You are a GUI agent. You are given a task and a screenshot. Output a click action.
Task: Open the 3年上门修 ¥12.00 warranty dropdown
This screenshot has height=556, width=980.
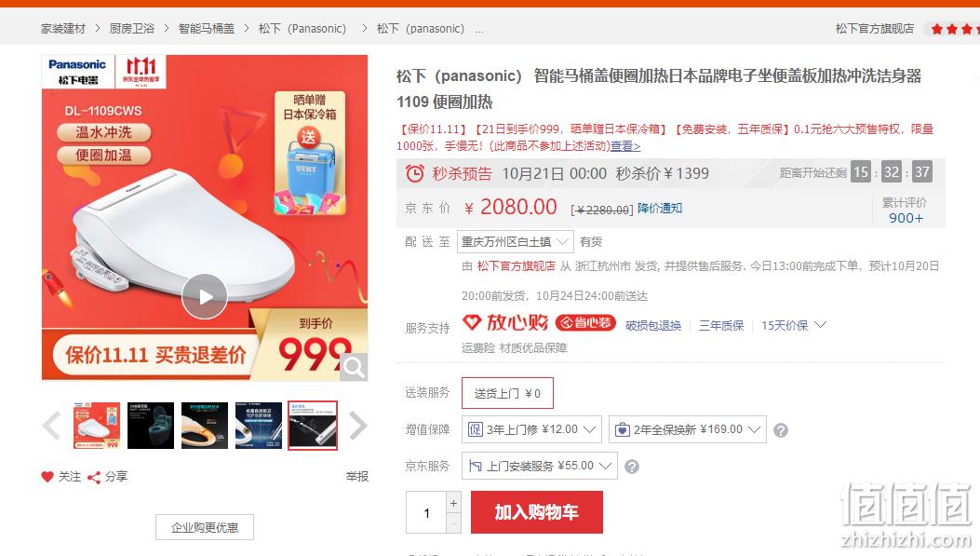click(531, 429)
